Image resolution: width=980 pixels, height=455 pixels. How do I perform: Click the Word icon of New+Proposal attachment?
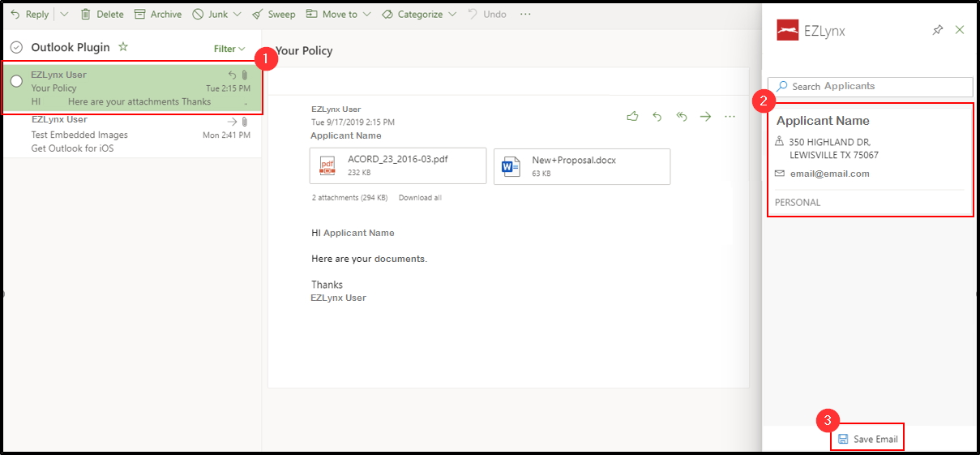pos(511,167)
